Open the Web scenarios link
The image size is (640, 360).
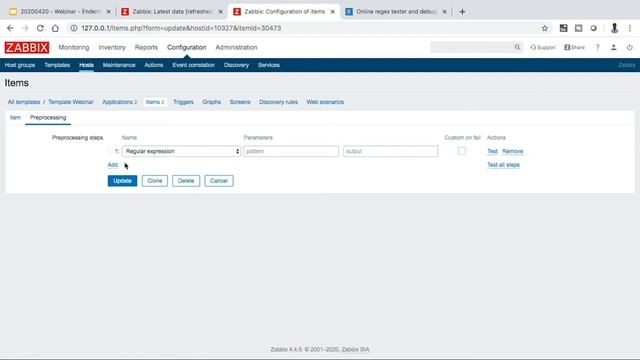tap(325, 102)
